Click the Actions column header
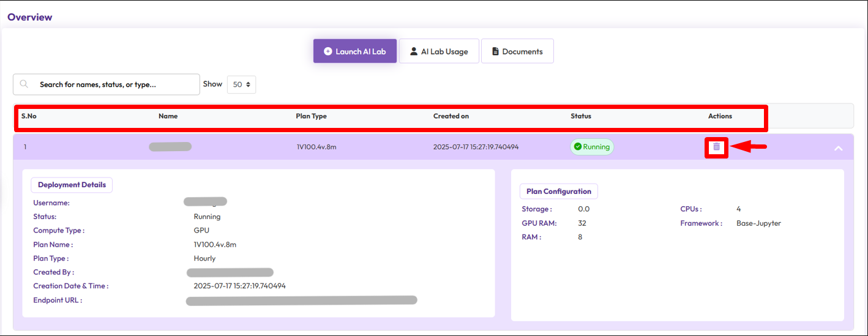 (x=720, y=116)
